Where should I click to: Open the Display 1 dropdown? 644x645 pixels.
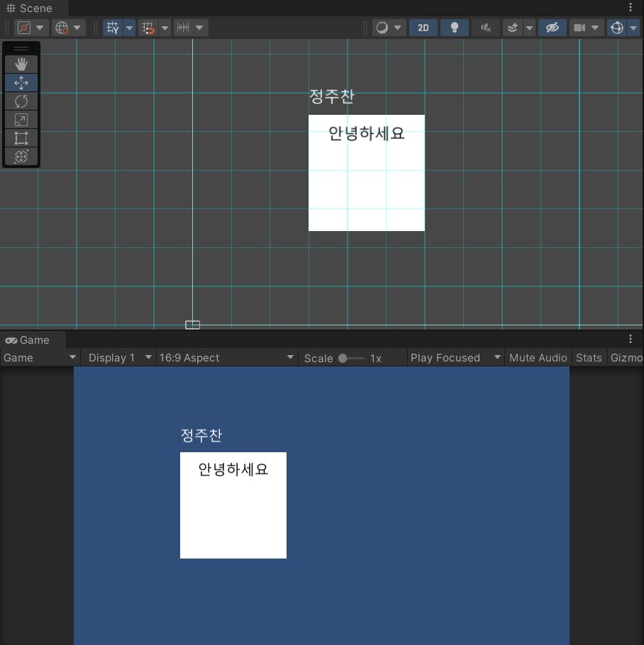click(119, 358)
